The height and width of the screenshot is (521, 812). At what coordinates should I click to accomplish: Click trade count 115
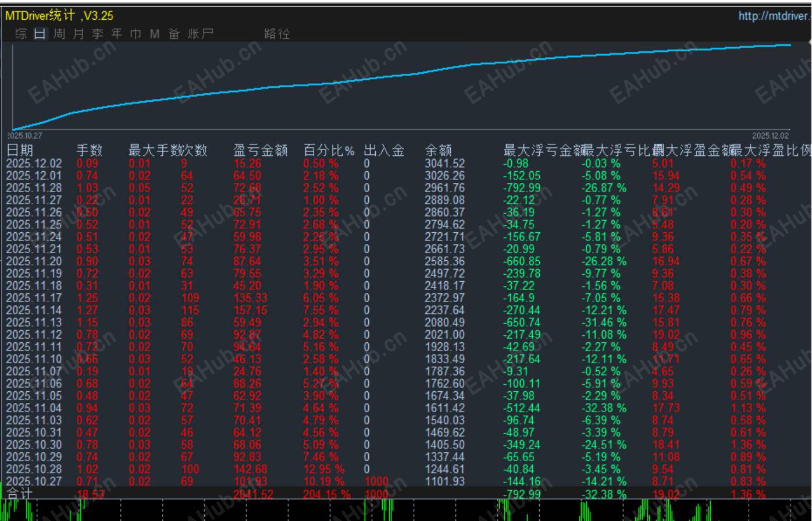coord(190,310)
